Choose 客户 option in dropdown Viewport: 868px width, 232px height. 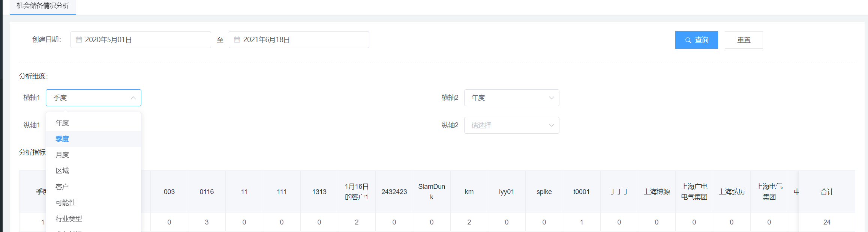pos(62,187)
